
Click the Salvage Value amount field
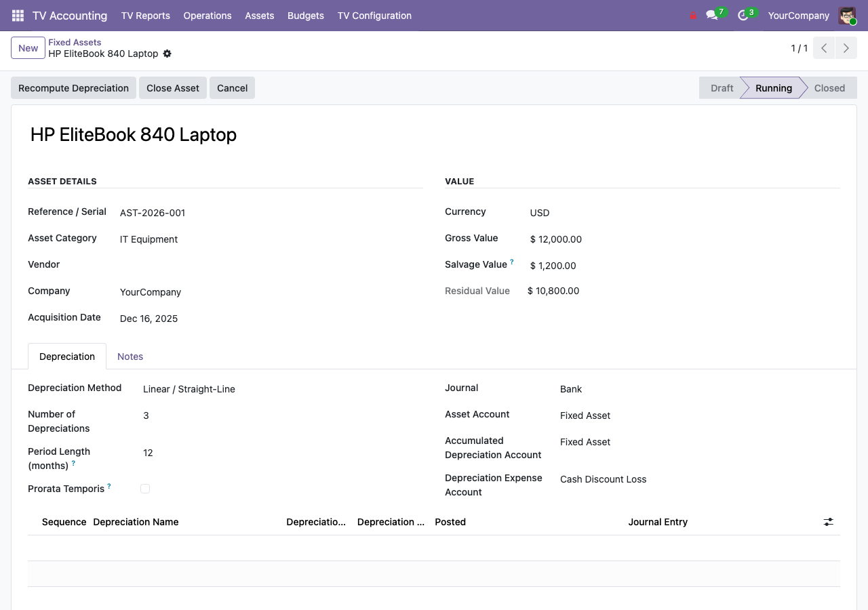tap(685, 266)
